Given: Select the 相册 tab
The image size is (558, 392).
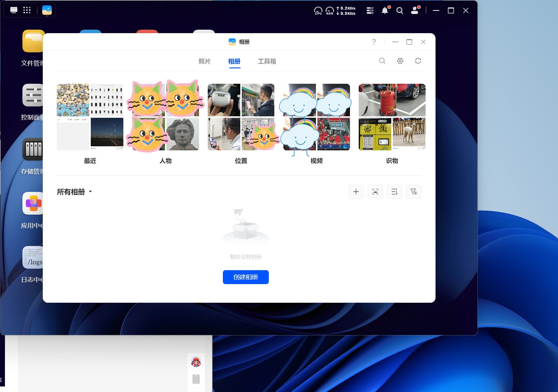Looking at the screenshot, I should [234, 61].
